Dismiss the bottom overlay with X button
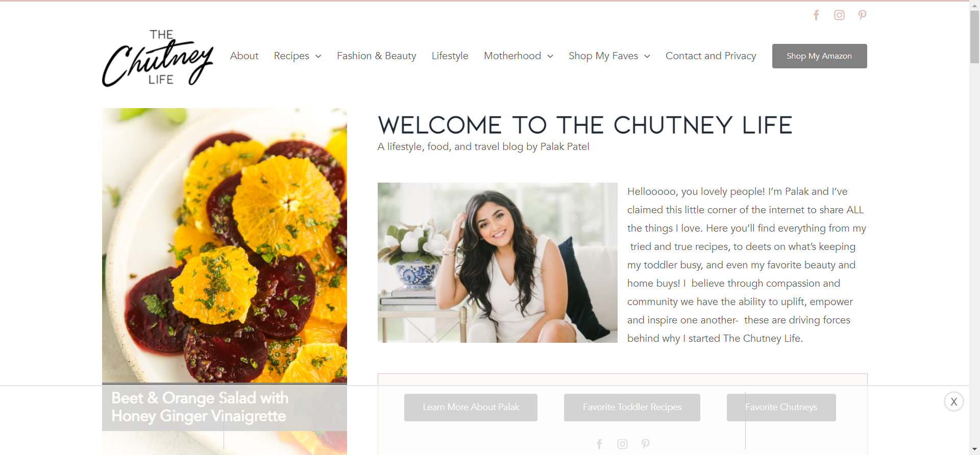Viewport: 980px width, 455px height. click(x=953, y=401)
